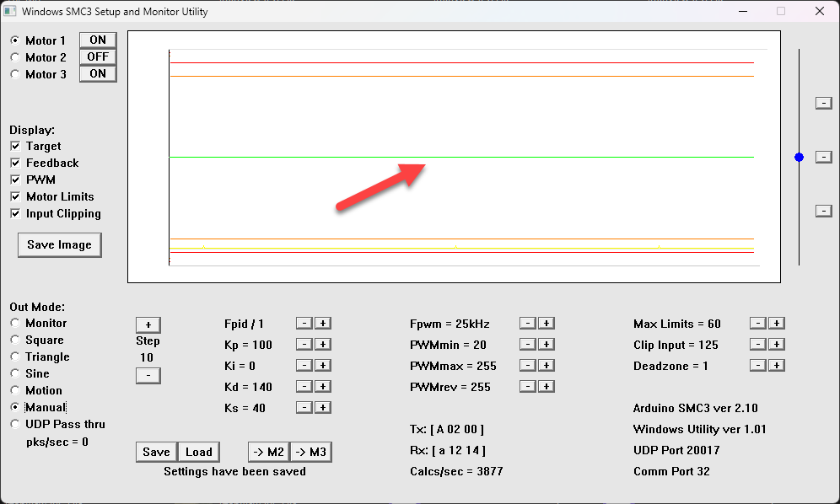Select the Motor 2 radio button
This screenshot has width=840, height=504.
click(15, 57)
